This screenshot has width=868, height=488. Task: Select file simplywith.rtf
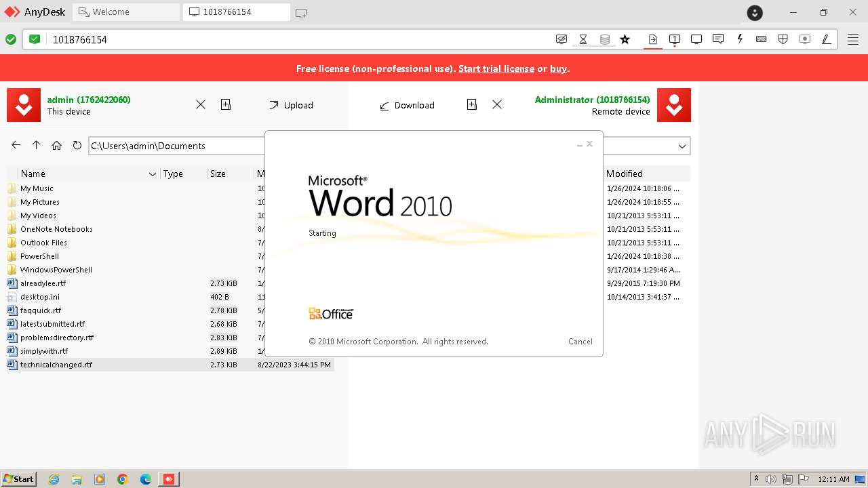pos(44,351)
